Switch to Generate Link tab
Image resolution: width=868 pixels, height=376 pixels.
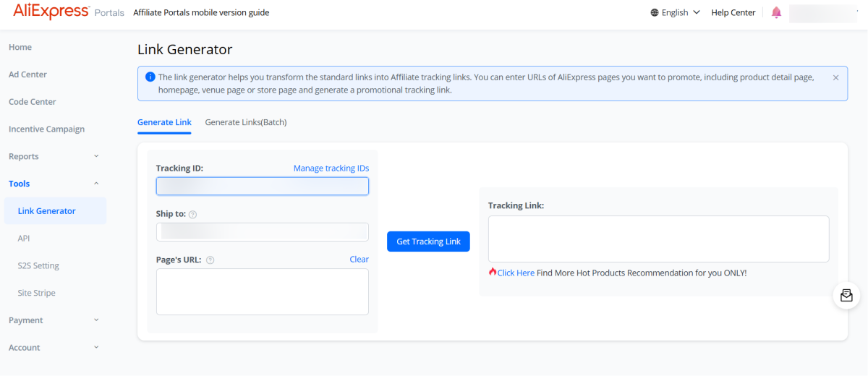pyautogui.click(x=164, y=122)
